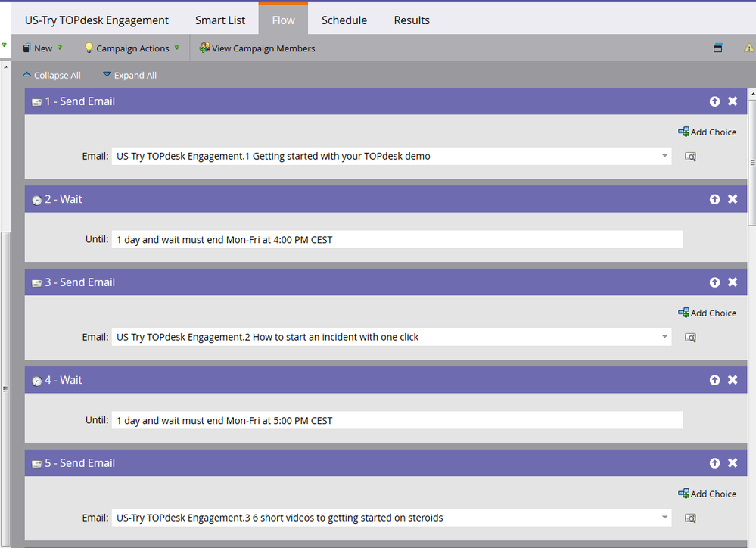This screenshot has width=756, height=548.
Task: Move step 2 Wait up
Action: [x=714, y=199]
